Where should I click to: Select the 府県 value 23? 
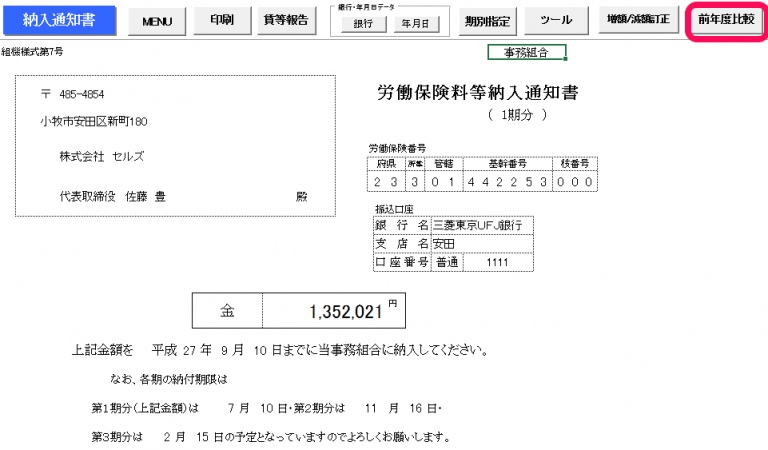click(x=386, y=182)
